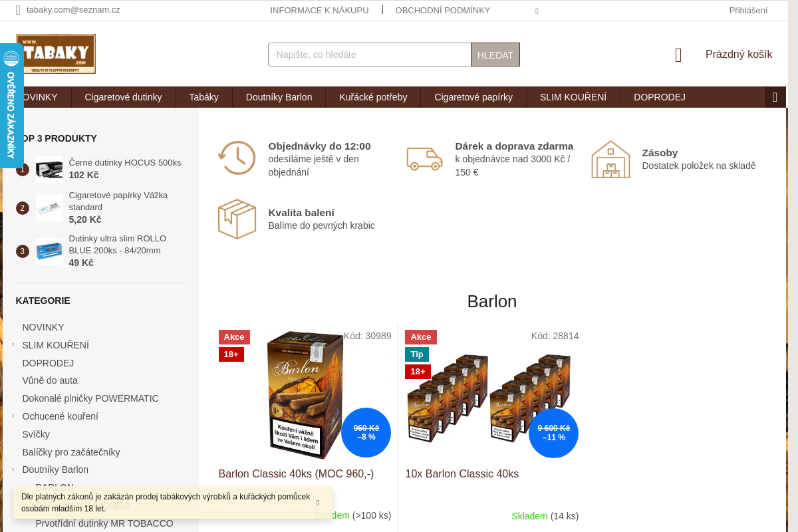Open Černé dutinky HOCUS 500ks link
Viewport: 798px width, 532px height.
pos(125,162)
